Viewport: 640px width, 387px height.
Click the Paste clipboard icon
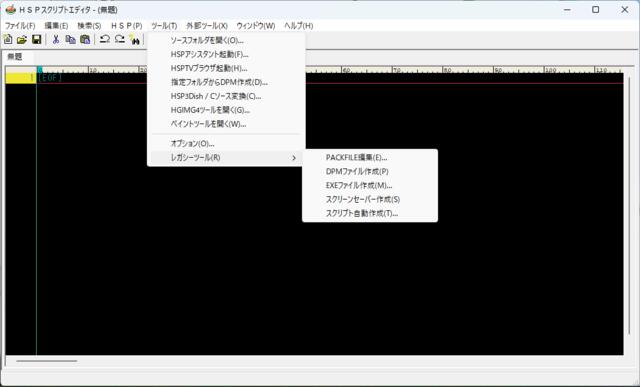[85, 39]
